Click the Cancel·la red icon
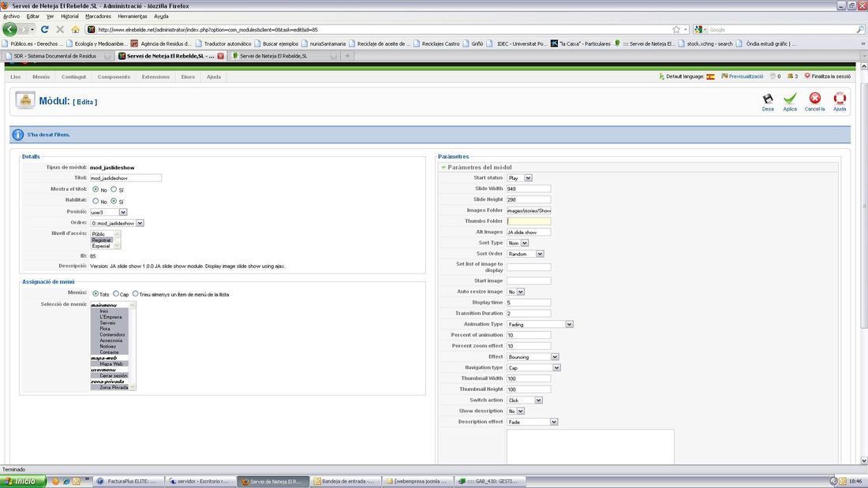 pos(815,99)
